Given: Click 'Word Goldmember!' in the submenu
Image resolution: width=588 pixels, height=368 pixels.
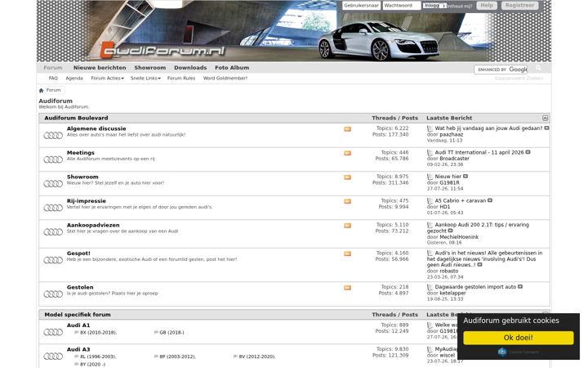Looking at the screenshot, I should 225,79.
